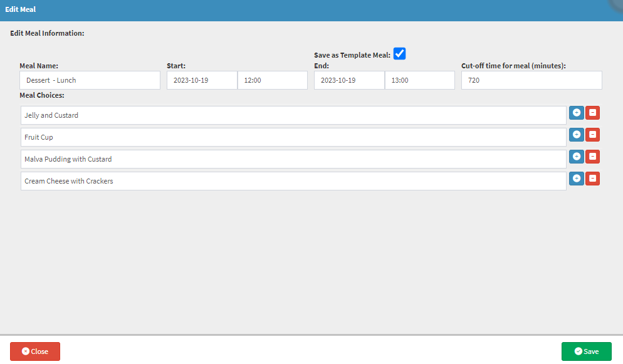Click the plus icon beside Jelly and Custard
This screenshot has width=623, height=364.
(576, 113)
